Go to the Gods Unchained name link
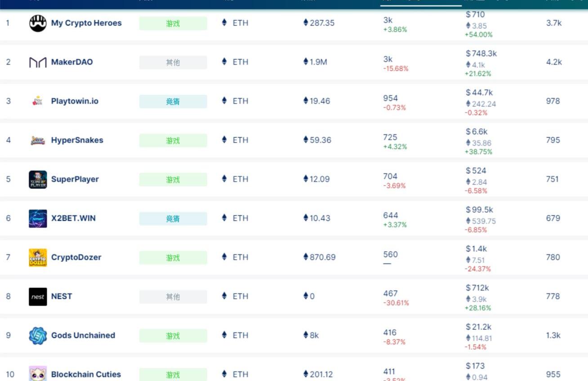Viewport: 588px width, 381px height. coord(83,336)
